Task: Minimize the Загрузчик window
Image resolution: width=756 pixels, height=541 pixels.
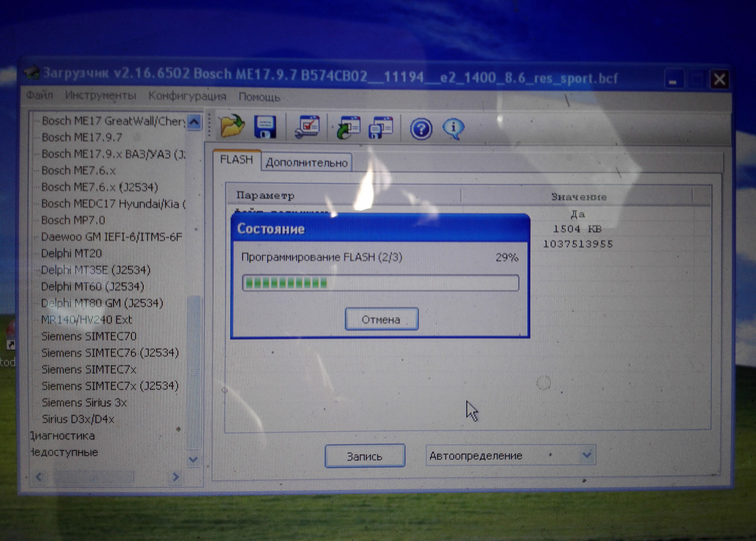Action: (x=673, y=80)
